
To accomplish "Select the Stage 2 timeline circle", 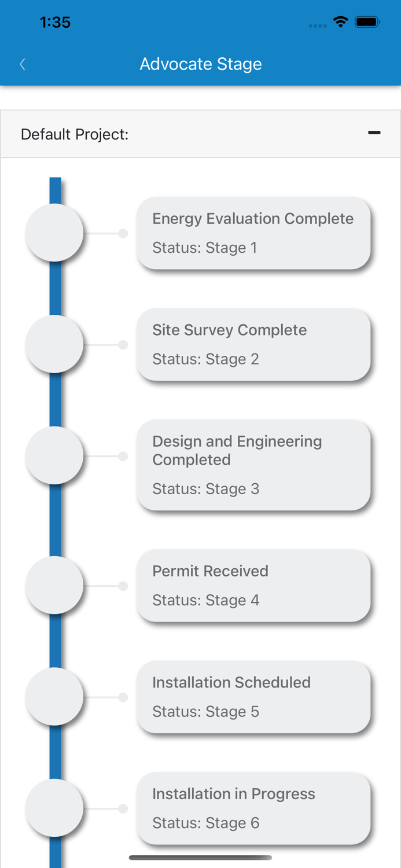I will point(54,344).
